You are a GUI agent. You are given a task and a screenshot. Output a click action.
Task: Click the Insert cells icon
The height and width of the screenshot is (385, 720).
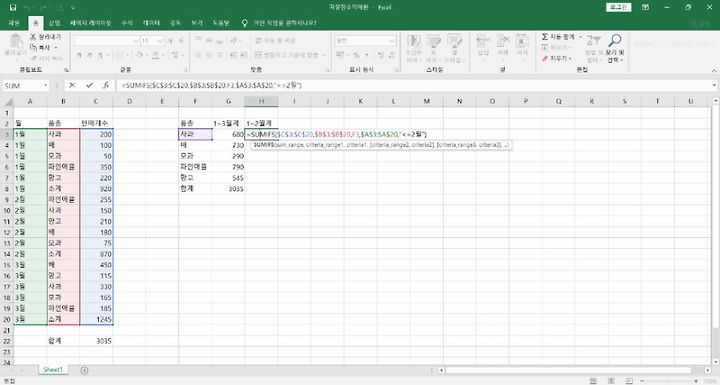pyautogui.click(x=483, y=41)
